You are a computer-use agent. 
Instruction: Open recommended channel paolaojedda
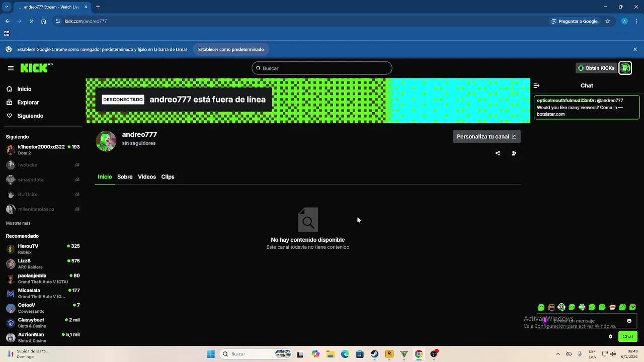point(43,279)
